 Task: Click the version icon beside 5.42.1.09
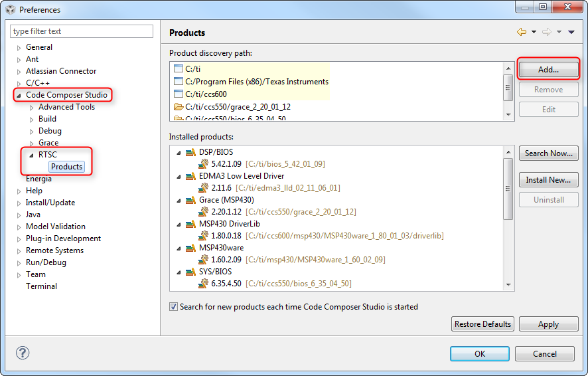(x=203, y=164)
